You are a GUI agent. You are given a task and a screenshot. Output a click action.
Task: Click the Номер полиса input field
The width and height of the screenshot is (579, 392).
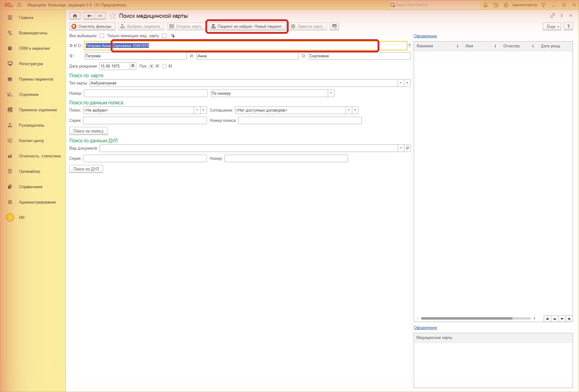click(x=300, y=120)
